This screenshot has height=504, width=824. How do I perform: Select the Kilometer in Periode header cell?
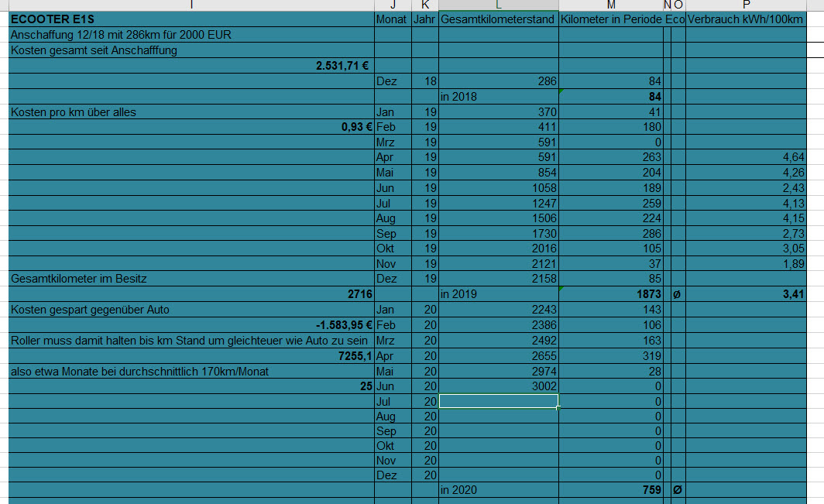click(x=610, y=19)
